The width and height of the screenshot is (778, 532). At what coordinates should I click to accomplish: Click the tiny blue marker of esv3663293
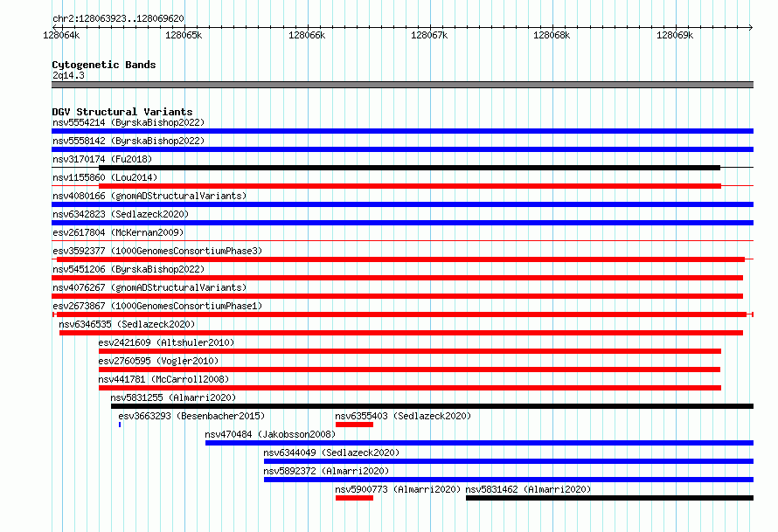[x=120, y=425]
